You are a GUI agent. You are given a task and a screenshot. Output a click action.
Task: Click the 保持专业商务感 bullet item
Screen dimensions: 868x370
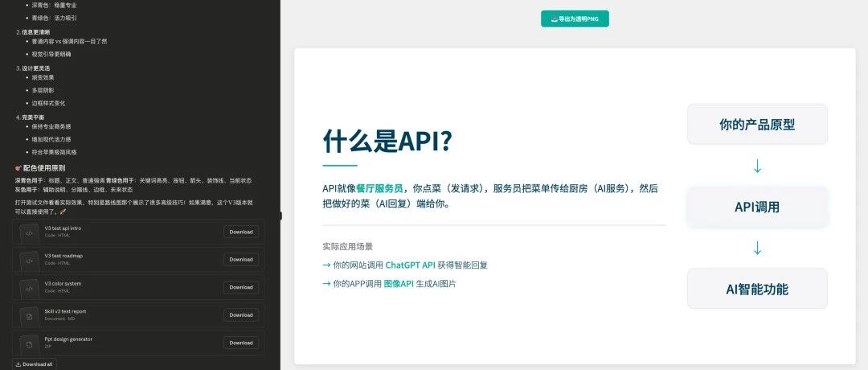pos(51,127)
